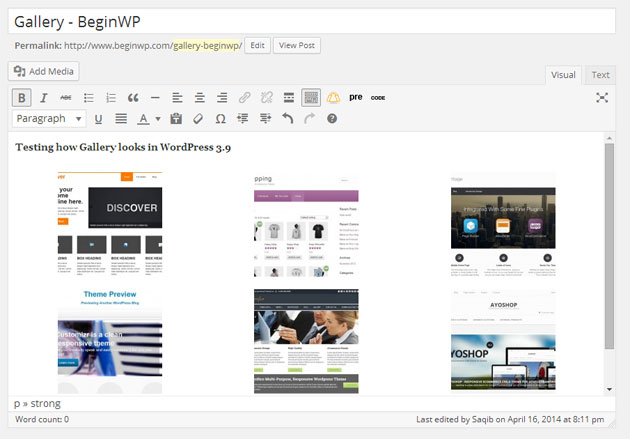This screenshot has height=439, width=630.
Task: Toggle Paste as text
Action: [x=176, y=118]
